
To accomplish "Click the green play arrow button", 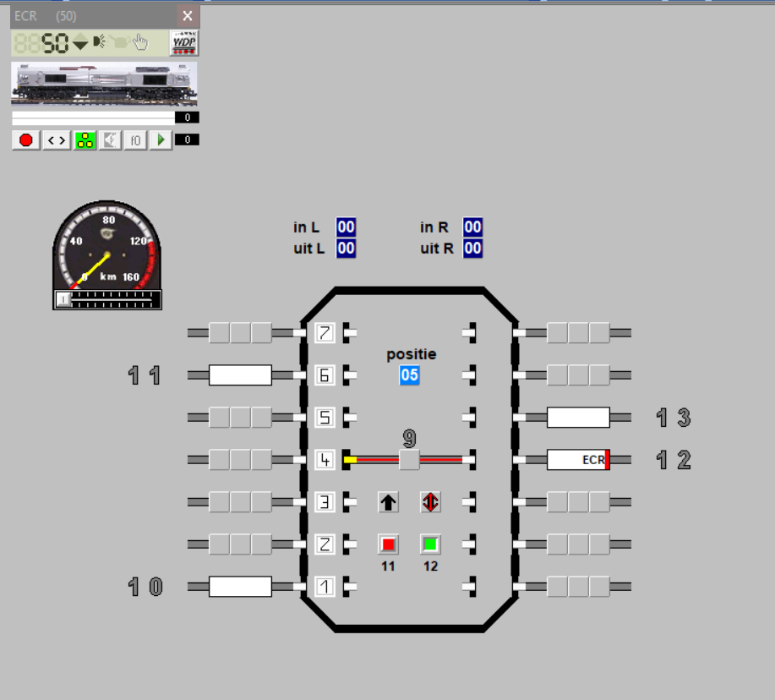I will point(161,140).
